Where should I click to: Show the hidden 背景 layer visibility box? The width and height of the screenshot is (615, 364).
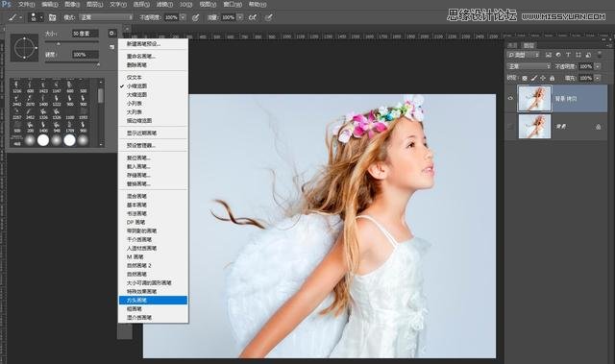(510, 126)
